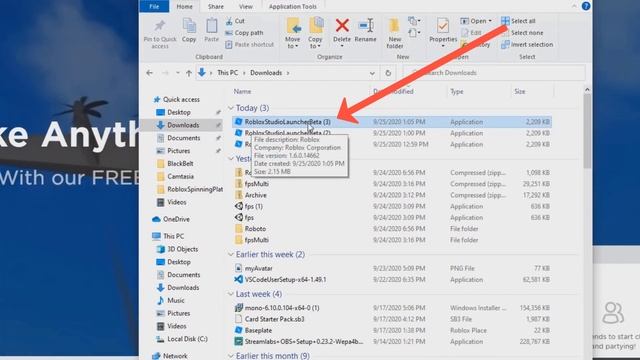Screen dimensions: 640x360
Task: Select the Streamlabs OBS Setup file
Action: point(304,342)
